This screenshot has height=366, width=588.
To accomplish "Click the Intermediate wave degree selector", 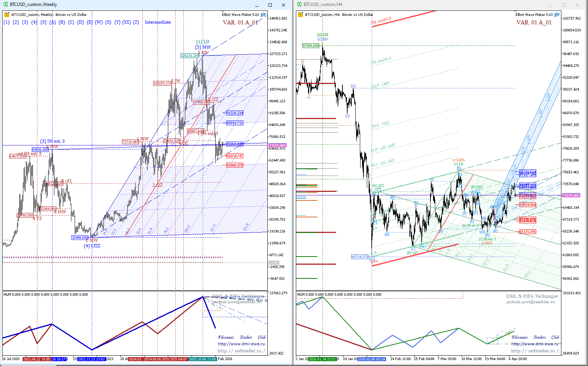I will click(158, 22).
